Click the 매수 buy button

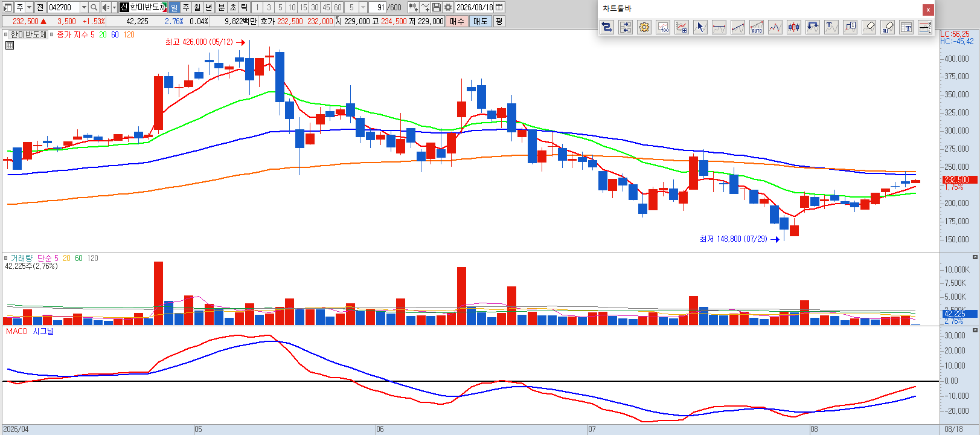457,21
